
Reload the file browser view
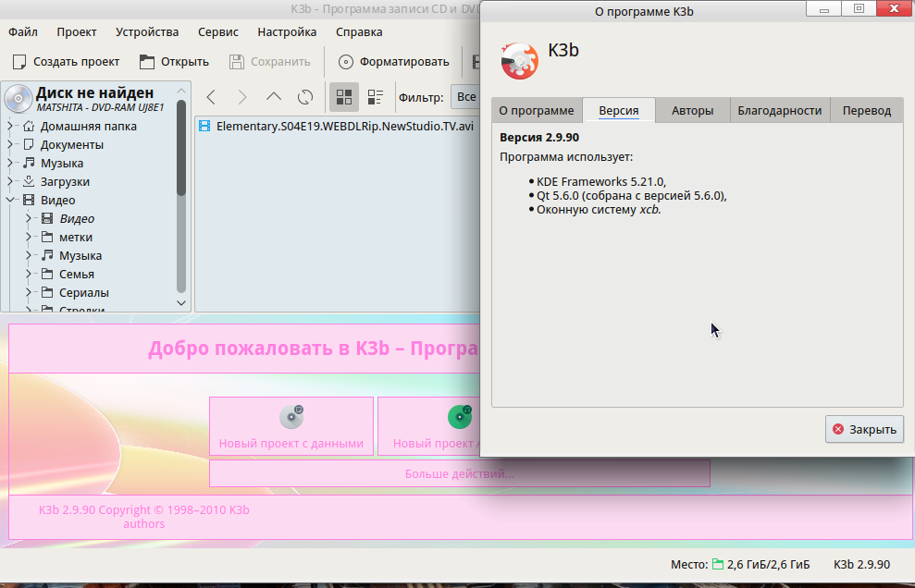[305, 97]
